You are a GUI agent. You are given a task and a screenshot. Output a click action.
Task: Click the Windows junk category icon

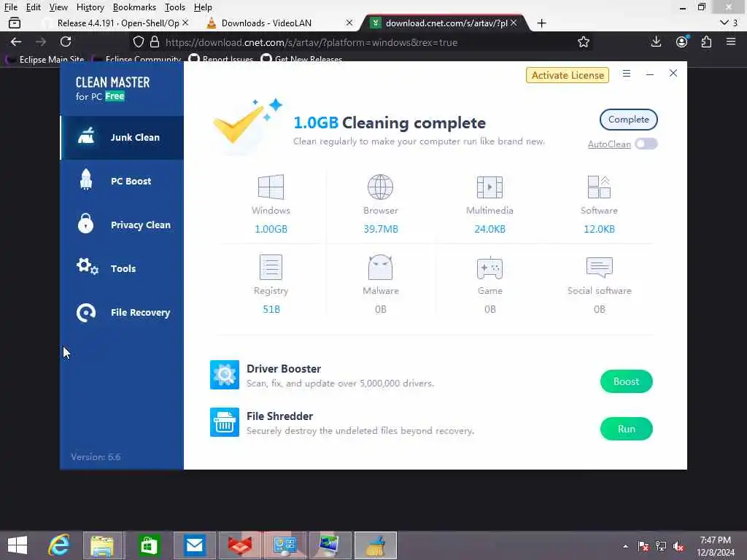click(271, 187)
